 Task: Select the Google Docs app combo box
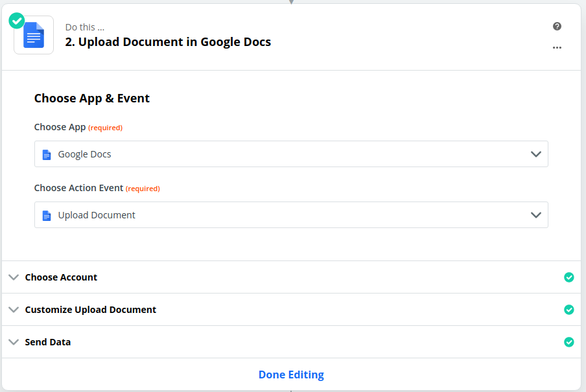pyautogui.click(x=291, y=154)
